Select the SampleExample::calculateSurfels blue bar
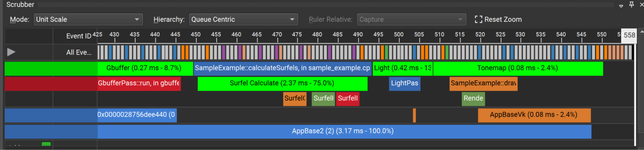The width and height of the screenshot is (644, 150). coord(282,68)
